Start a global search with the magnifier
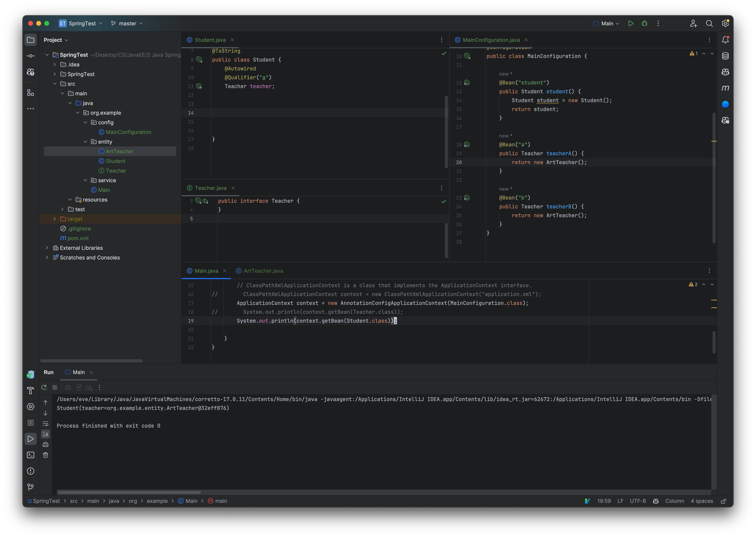The width and height of the screenshot is (756, 537). [x=709, y=24]
